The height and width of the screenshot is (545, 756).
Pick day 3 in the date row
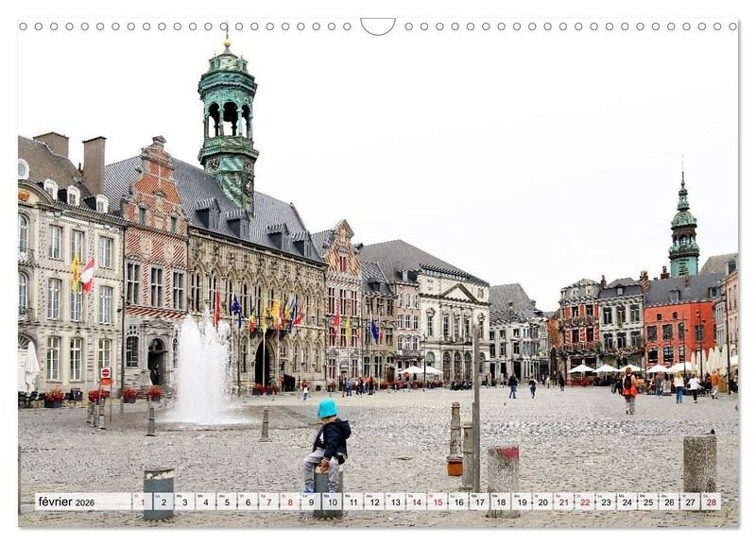184,502
